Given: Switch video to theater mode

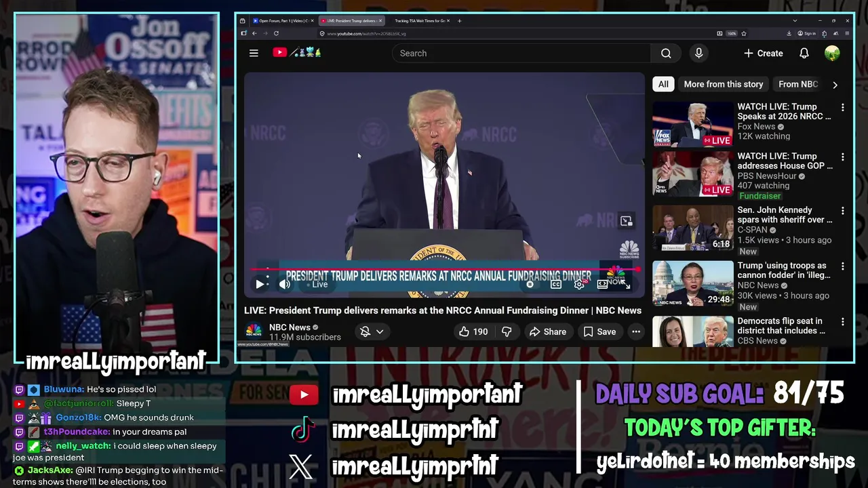Looking at the screenshot, I should click(x=602, y=285).
